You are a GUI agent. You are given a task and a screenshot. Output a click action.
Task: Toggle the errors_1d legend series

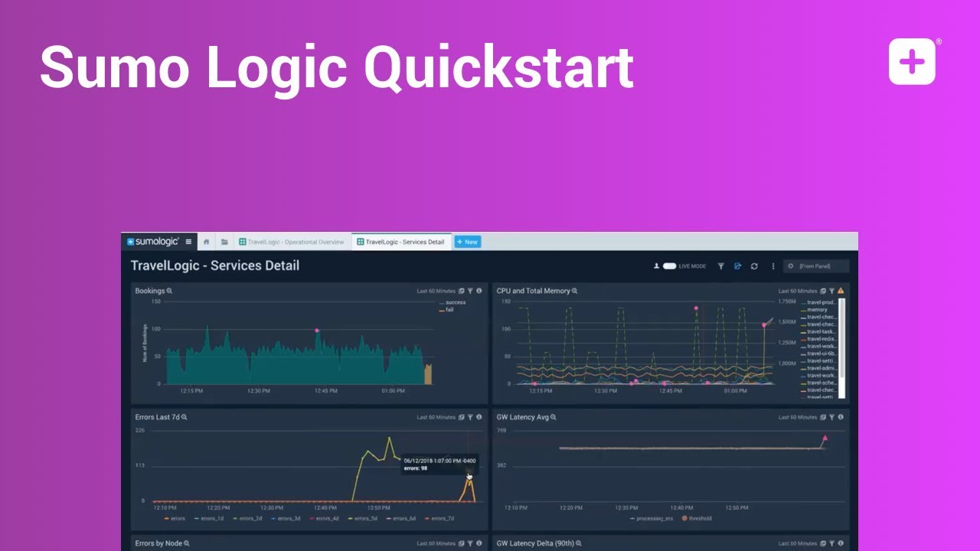pyautogui.click(x=209, y=518)
